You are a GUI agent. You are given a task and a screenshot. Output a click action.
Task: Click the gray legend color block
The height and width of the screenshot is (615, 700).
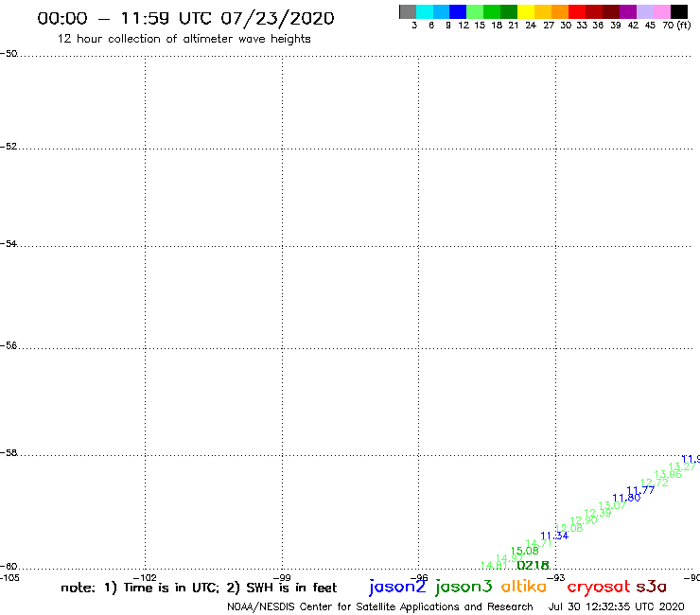[x=408, y=11]
